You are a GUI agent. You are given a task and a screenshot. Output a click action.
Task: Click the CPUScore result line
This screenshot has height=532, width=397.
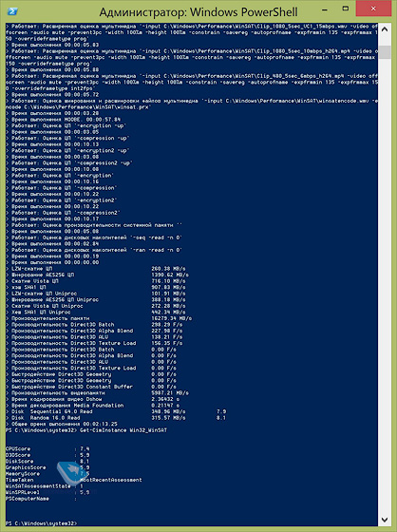47,448
